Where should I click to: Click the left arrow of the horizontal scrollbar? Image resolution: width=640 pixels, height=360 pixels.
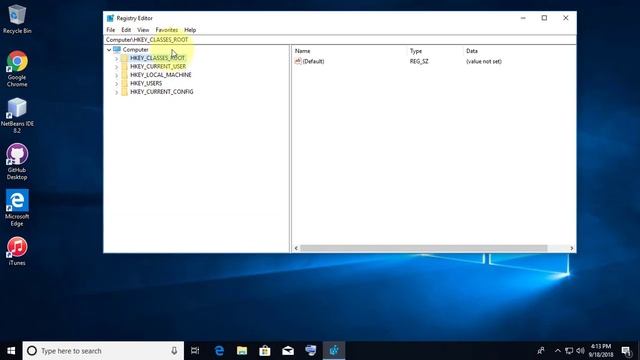point(296,248)
